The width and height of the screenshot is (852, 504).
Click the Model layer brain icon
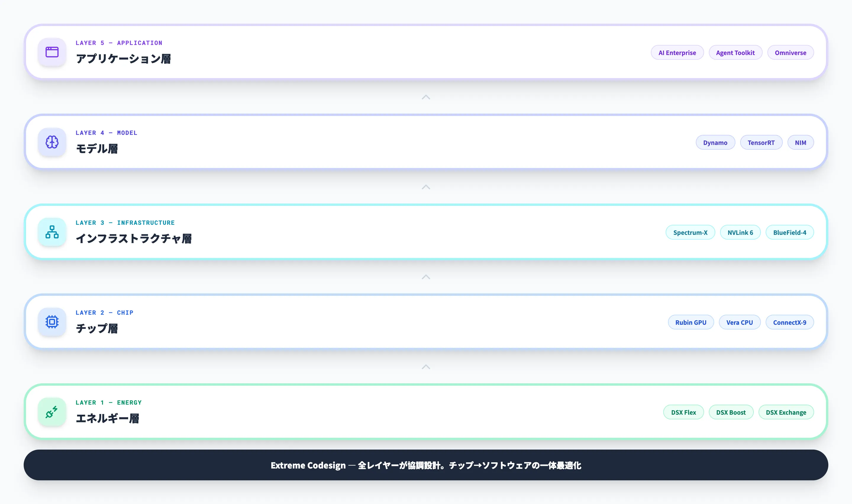52,142
